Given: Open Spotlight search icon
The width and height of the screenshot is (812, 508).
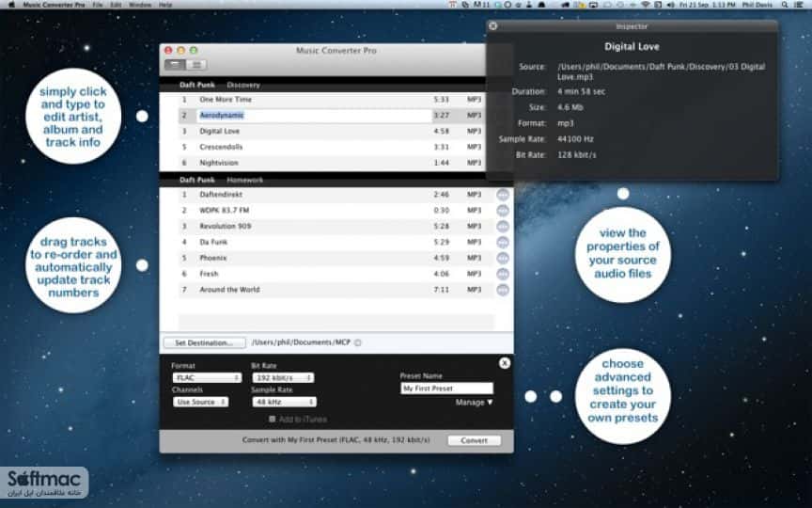Looking at the screenshot, I should [785, 5].
